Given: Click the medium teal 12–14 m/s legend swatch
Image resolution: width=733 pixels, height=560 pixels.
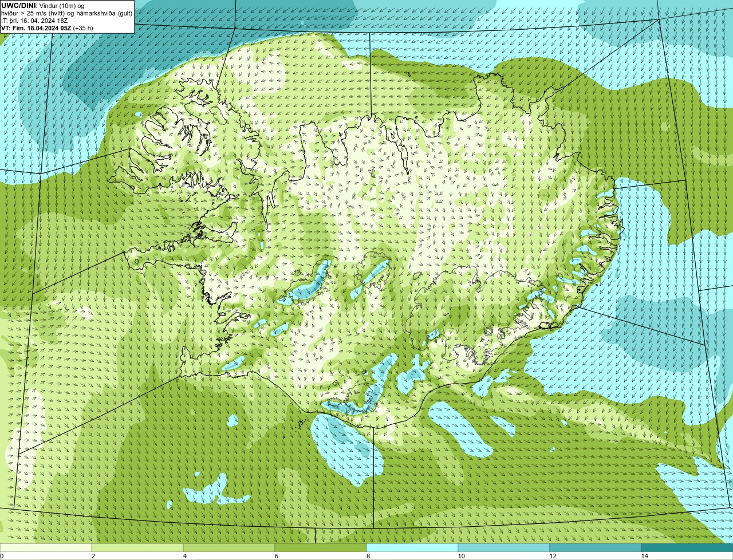Looking at the screenshot, I should [596, 547].
